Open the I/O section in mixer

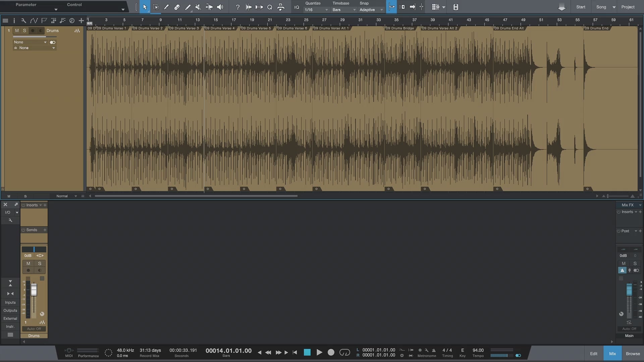tap(8, 213)
